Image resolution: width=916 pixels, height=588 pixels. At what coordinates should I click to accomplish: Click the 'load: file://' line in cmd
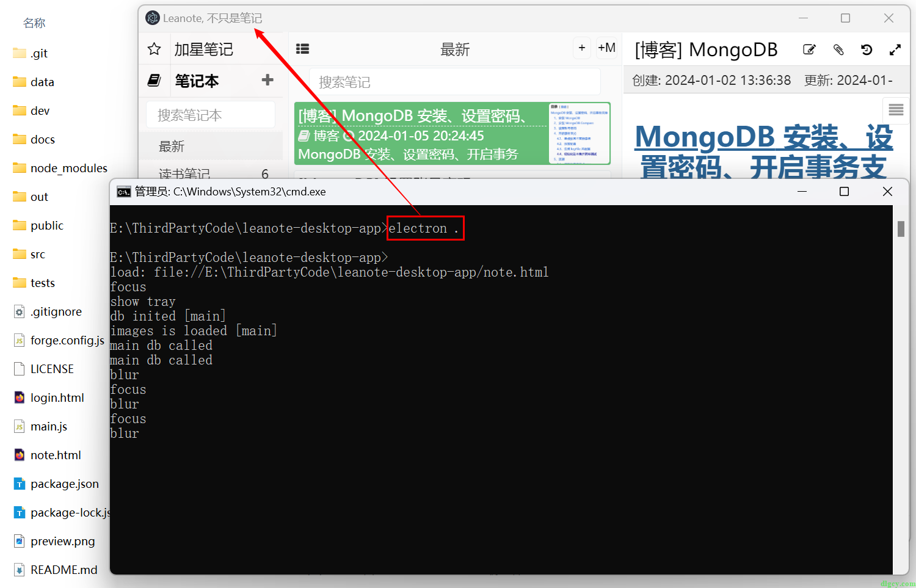[329, 272]
